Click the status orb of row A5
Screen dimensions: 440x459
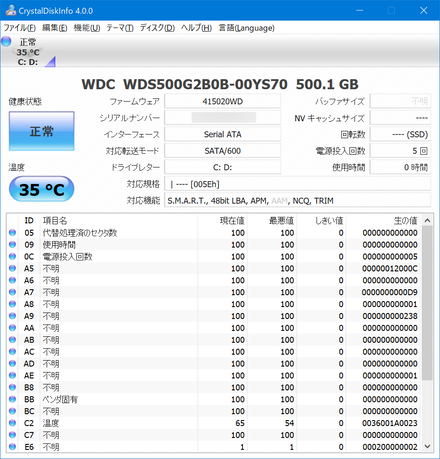tap(13, 268)
